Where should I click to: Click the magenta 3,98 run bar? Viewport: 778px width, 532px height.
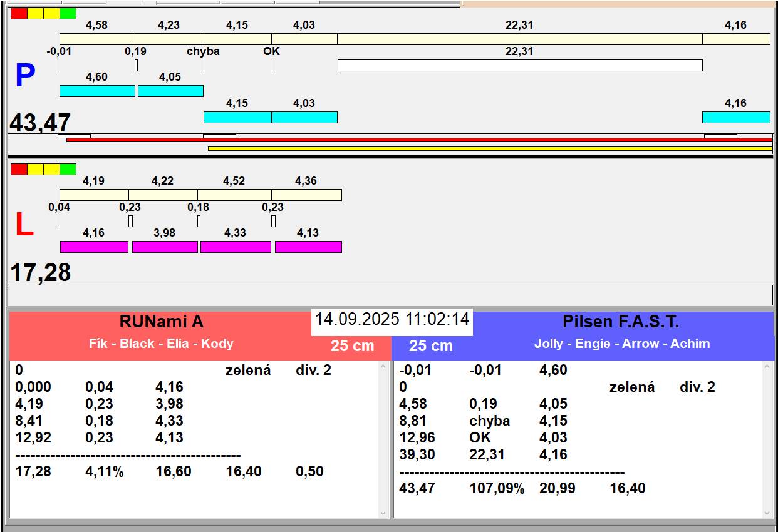[x=165, y=247]
